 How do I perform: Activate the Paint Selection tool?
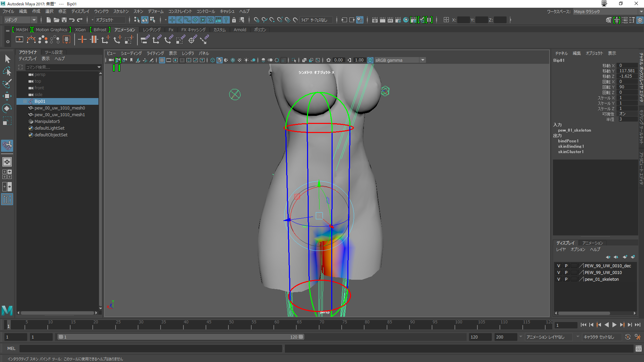7,84
